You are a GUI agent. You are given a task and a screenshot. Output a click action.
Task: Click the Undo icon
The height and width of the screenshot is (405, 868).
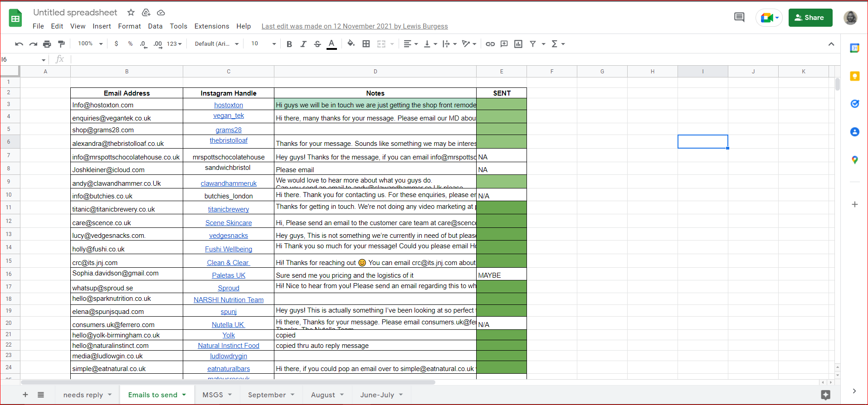click(x=19, y=44)
